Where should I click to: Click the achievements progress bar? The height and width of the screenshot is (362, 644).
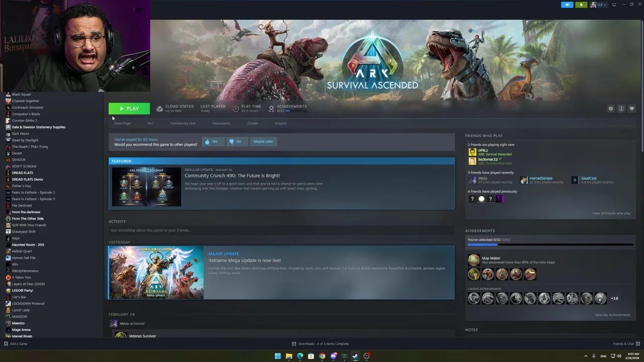(550, 244)
